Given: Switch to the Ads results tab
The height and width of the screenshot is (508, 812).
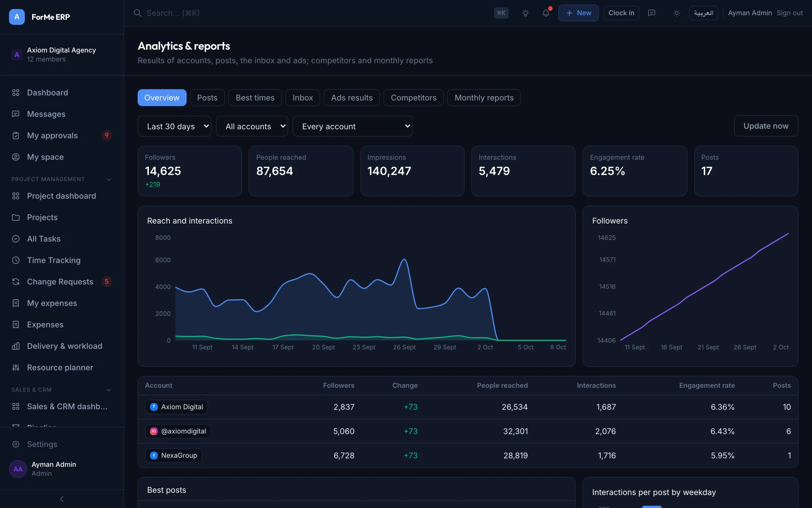Looking at the screenshot, I should coord(352,98).
